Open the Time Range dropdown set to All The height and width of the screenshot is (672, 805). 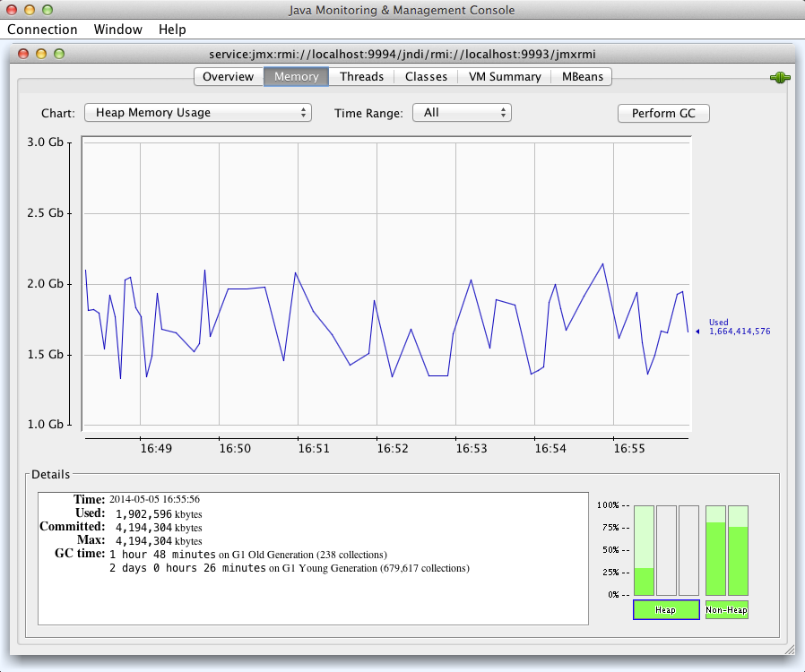(462, 113)
